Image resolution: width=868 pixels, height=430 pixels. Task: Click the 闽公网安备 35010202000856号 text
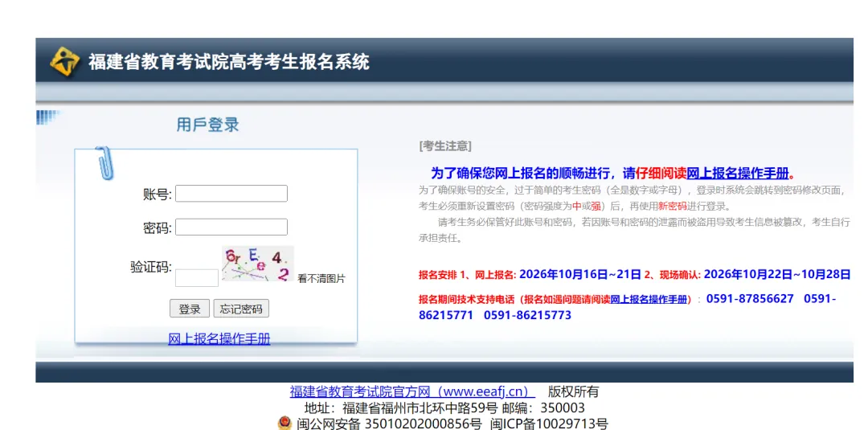tap(389, 424)
